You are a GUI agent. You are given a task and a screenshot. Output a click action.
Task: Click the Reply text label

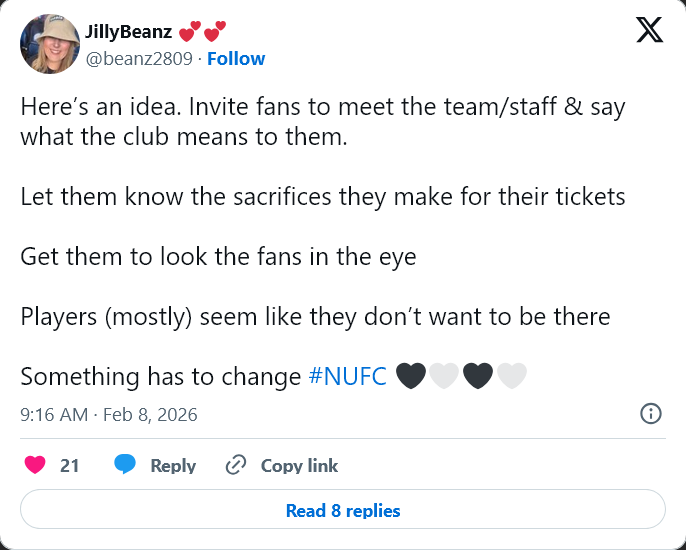pyautogui.click(x=173, y=465)
